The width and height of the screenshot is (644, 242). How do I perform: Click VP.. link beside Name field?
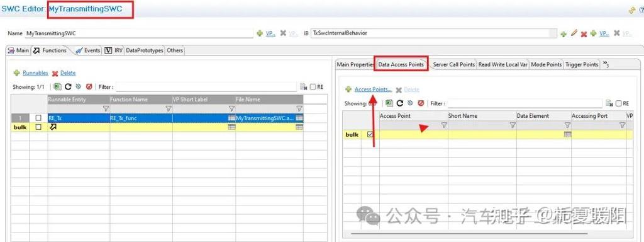(270, 33)
